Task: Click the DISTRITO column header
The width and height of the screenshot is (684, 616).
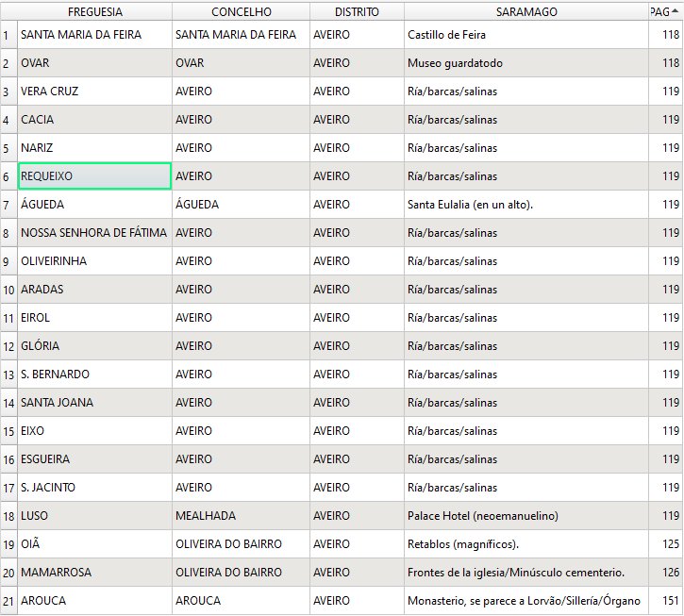Action: coord(357,12)
